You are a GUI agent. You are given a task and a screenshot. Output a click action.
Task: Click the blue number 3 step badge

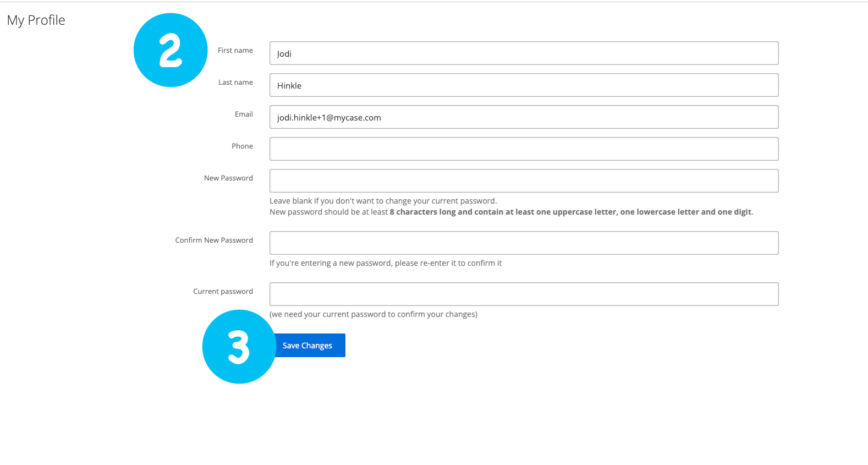coord(239,347)
